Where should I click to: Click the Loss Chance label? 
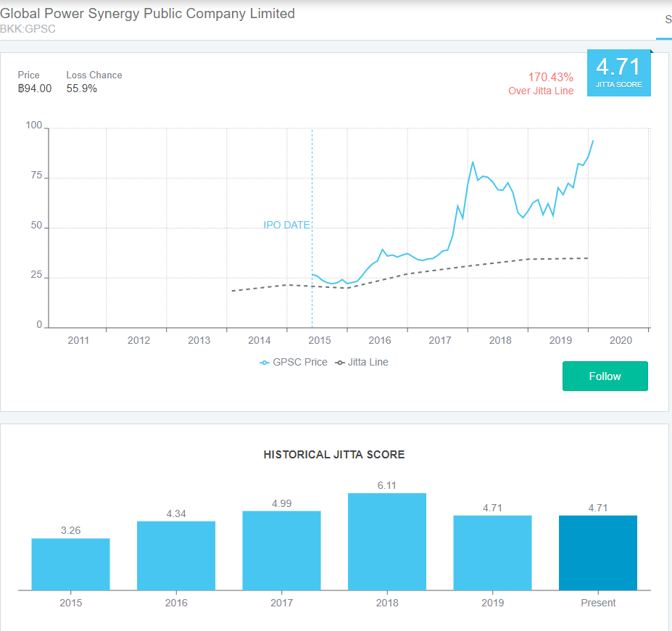click(94, 75)
